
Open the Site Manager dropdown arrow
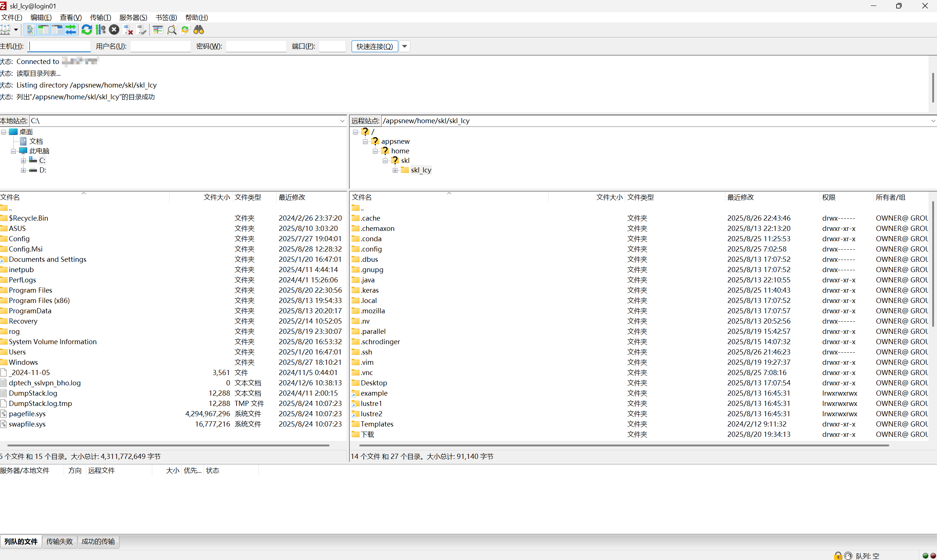click(x=16, y=29)
